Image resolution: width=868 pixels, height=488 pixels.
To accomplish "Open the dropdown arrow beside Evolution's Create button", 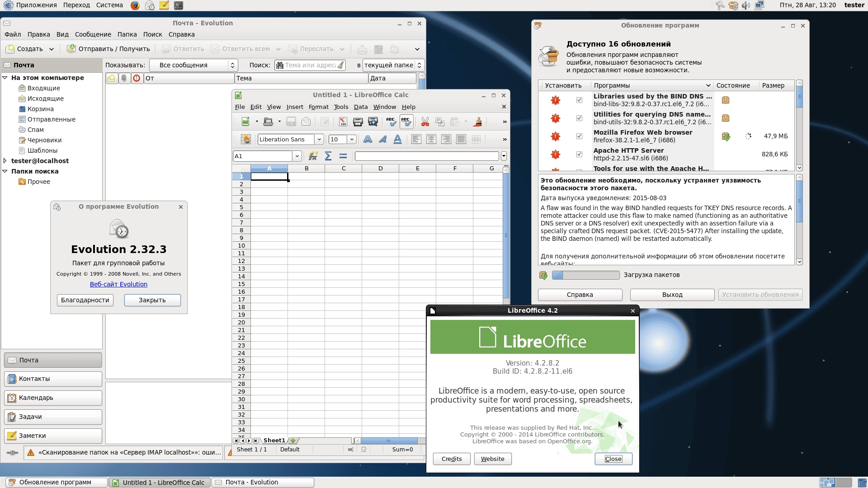I will (x=52, y=49).
